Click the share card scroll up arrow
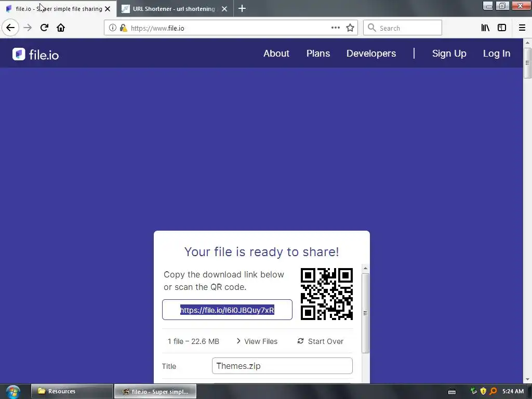Image resolution: width=532 pixels, height=399 pixels. [x=365, y=269]
